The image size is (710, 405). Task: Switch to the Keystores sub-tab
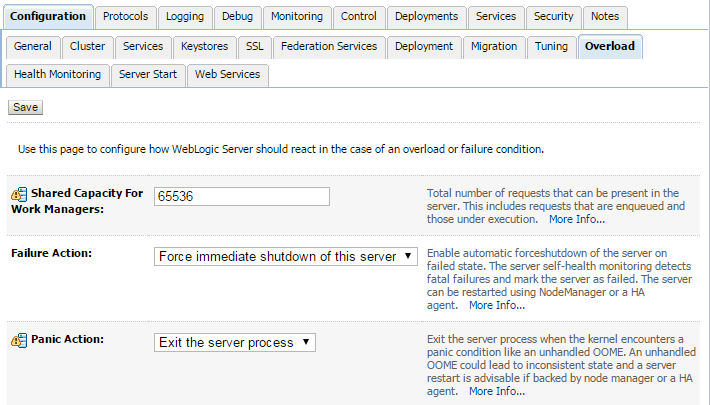[x=205, y=47]
